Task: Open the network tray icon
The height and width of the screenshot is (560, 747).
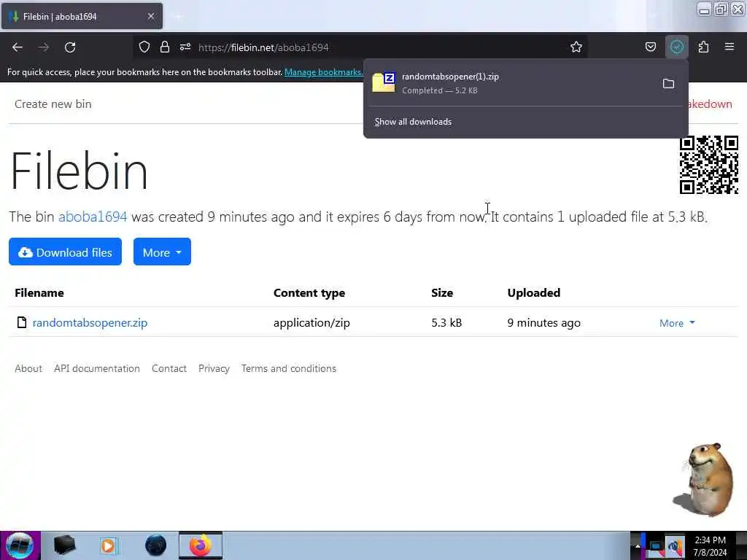Action: (x=654, y=547)
